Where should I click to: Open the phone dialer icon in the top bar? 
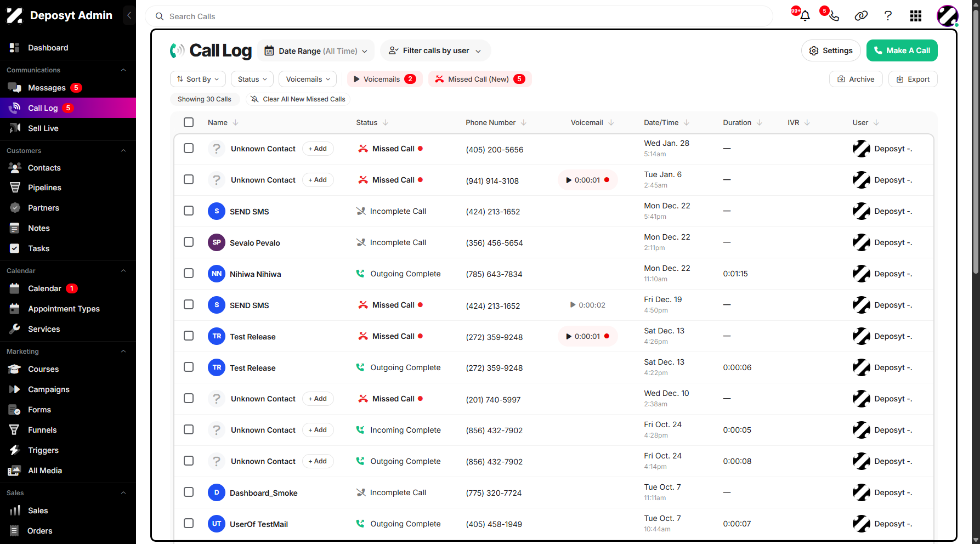(834, 16)
